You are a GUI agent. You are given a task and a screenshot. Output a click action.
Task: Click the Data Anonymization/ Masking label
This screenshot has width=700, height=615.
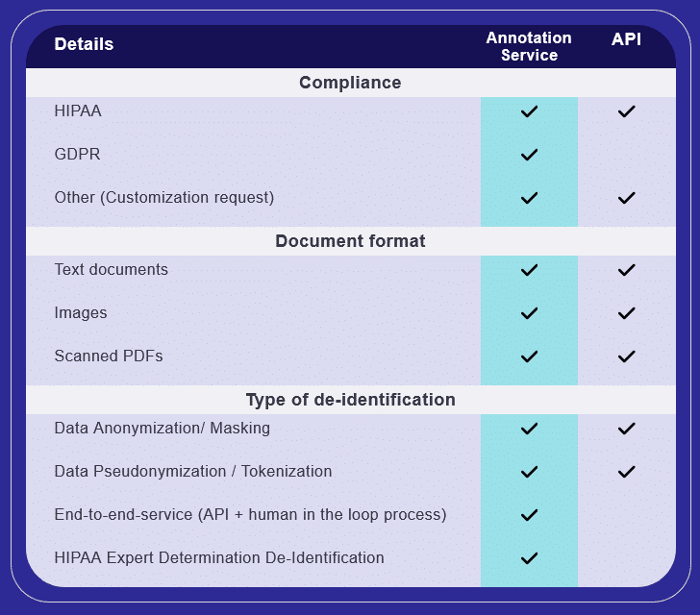point(162,428)
